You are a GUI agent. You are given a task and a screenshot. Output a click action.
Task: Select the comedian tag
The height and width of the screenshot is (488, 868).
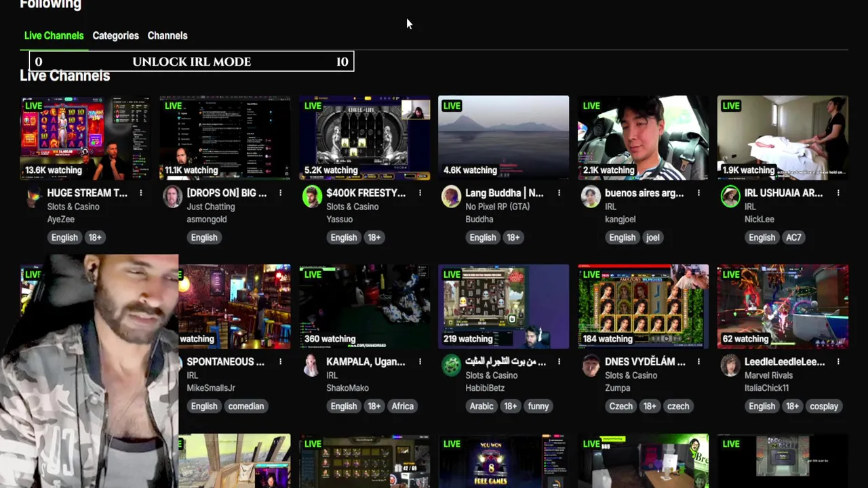245,406
